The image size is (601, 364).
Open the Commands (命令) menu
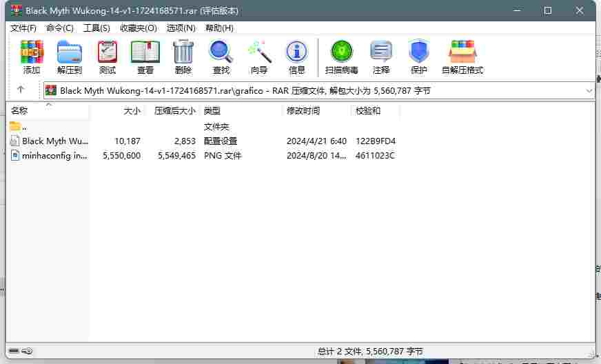60,28
